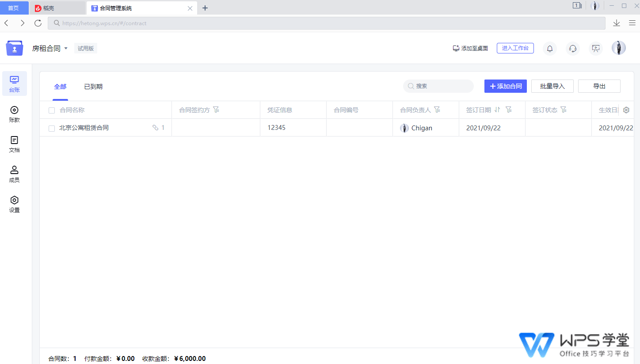Click browser refresh icon
Image resolution: width=640 pixels, height=364 pixels.
pos(38,23)
